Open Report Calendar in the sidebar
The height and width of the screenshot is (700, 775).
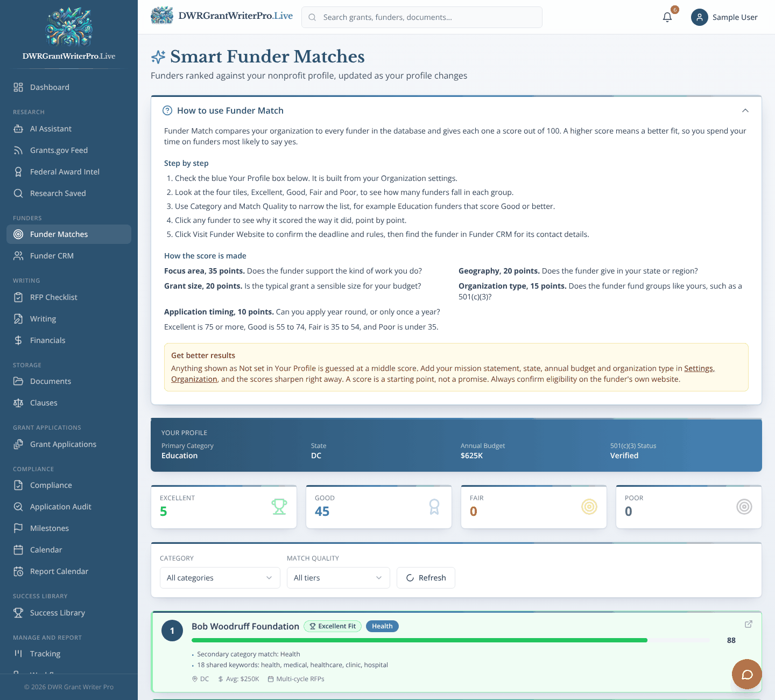point(69,571)
